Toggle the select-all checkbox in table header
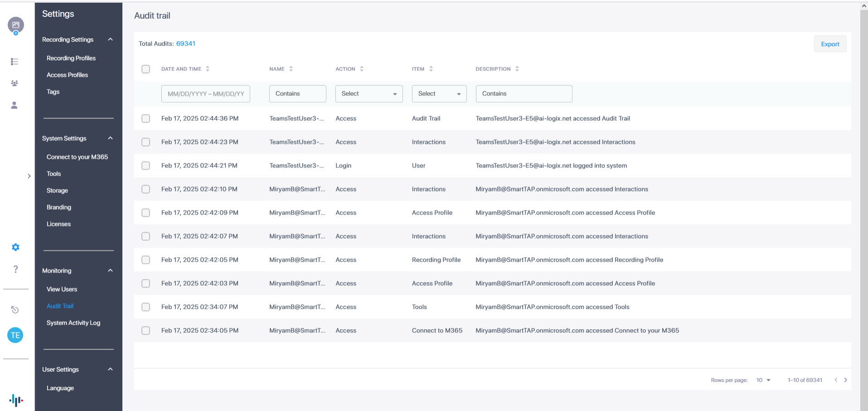Screen dimensions: 868x411 pyautogui.click(x=145, y=69)
